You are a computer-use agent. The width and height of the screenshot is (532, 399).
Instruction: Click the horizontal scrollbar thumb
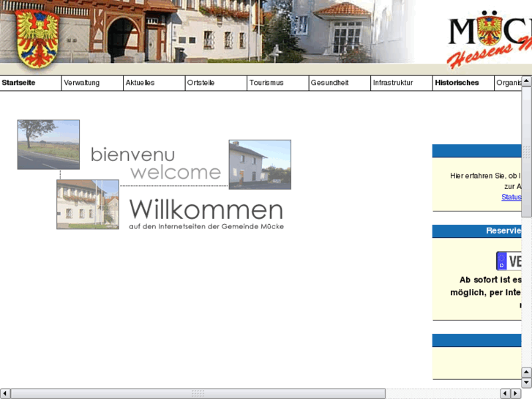[x=198, y=393]
